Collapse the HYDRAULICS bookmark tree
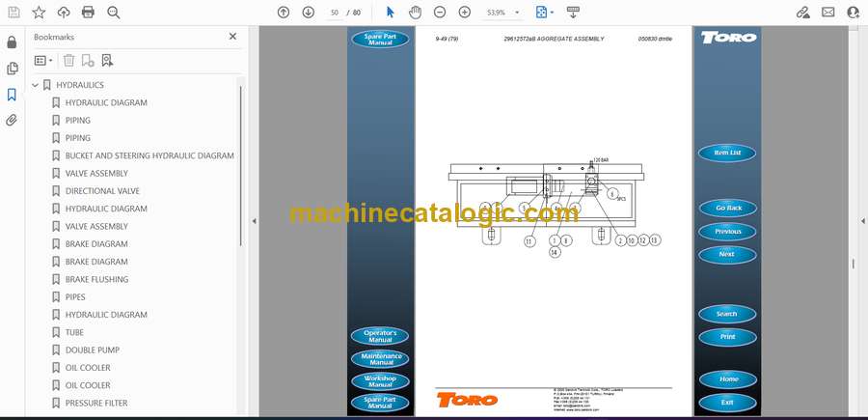Screen dimensions: 868x420 click(36, 85)
